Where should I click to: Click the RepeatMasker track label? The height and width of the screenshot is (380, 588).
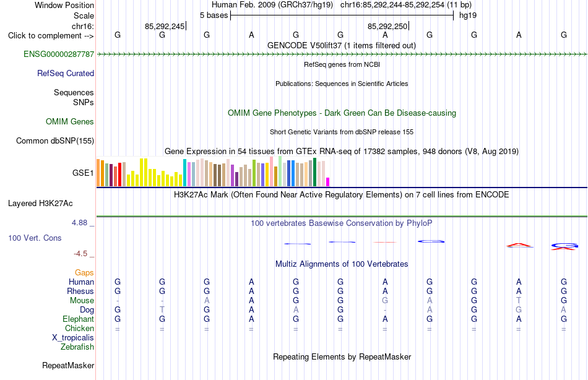[x=68, y=365]
